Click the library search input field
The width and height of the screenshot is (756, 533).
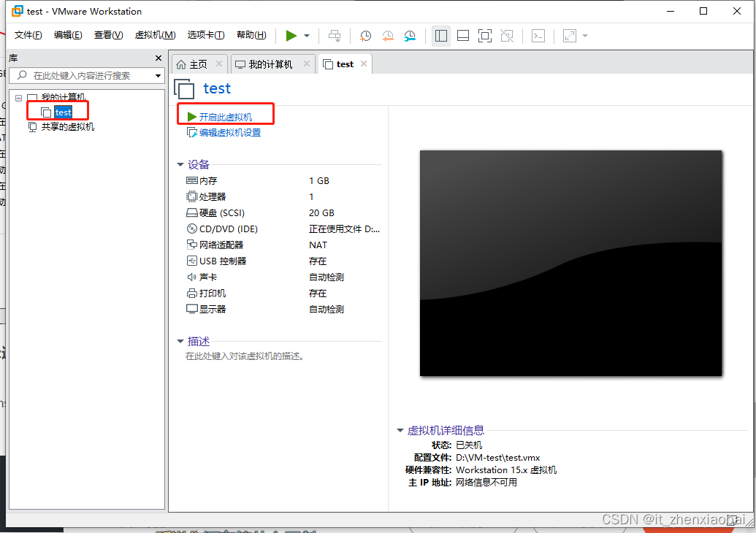(87, 76)
